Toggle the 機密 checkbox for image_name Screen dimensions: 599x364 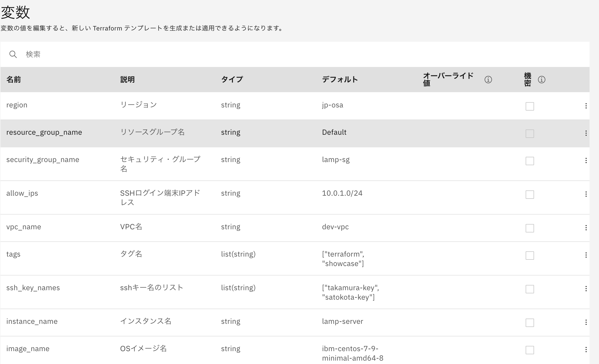530,350
